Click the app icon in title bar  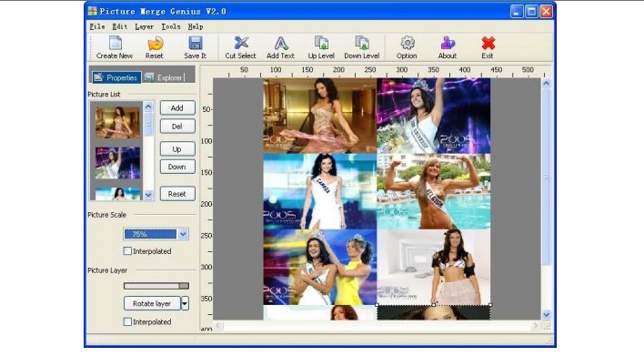(x=93, y=11)
